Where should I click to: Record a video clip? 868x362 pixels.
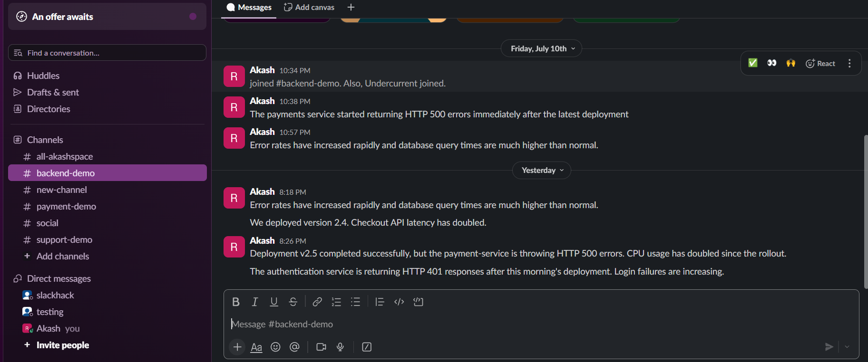pos(321,347)
